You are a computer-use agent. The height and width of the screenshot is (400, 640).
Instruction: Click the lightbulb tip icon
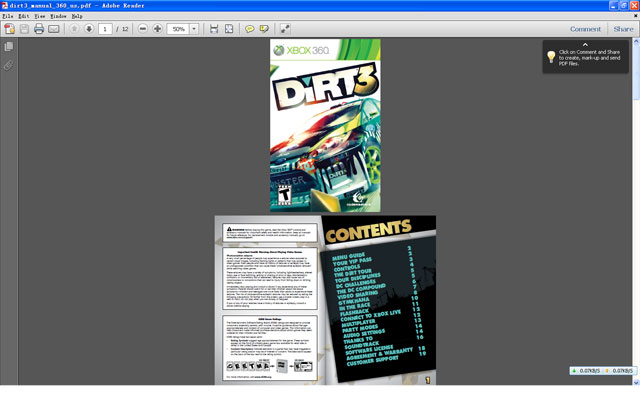click(x=551, y=57)
